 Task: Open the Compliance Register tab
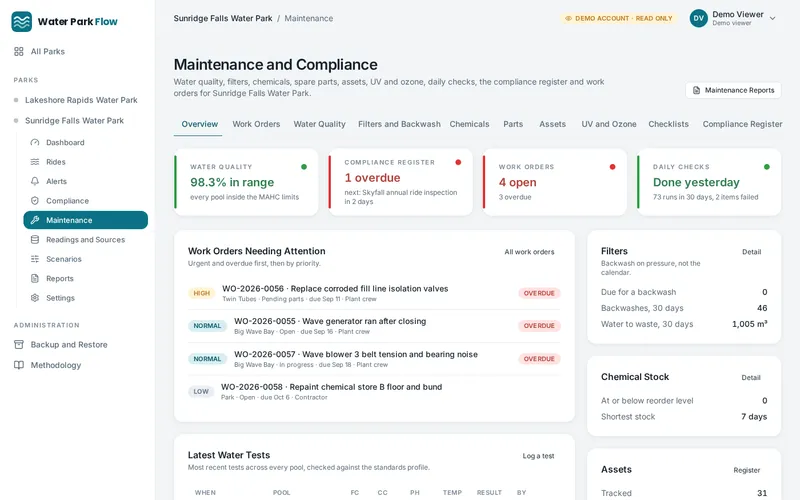coord(742,124)
